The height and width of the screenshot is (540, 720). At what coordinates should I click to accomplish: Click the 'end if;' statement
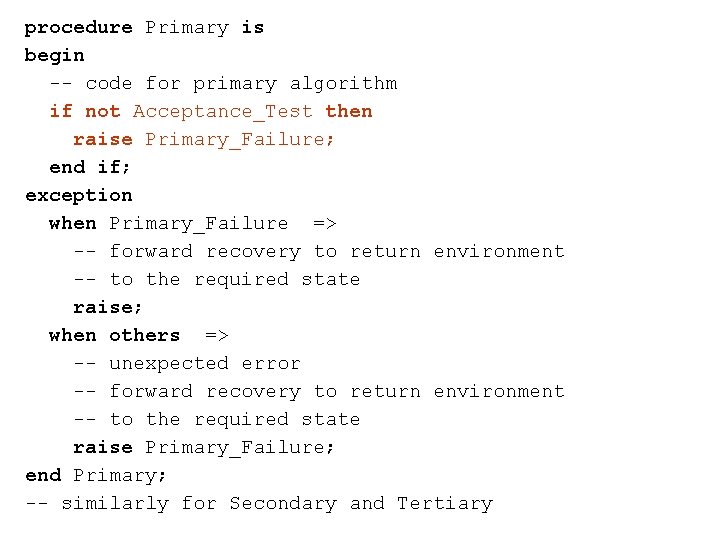coord(90,167)
